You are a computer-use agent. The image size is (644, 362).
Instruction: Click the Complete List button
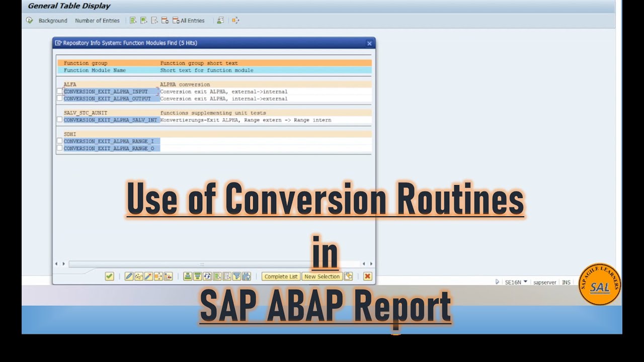coord(281,276)
